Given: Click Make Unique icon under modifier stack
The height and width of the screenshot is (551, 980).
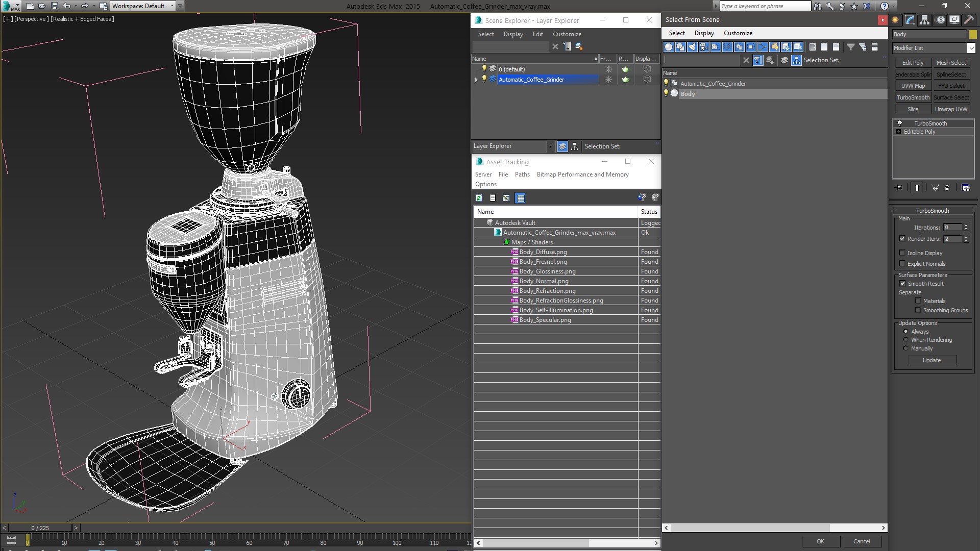Looking at the screenshot, I should click(935, 188).
